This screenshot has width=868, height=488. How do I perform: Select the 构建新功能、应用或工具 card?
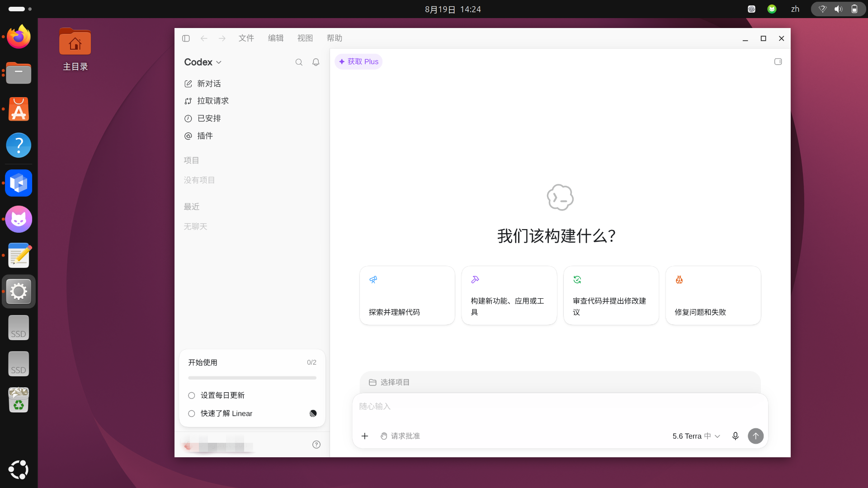[509, 296]
